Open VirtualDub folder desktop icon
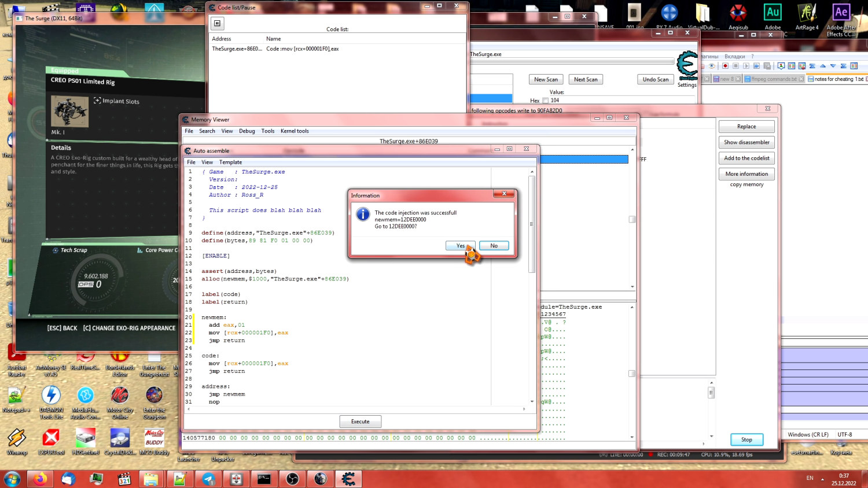The image size is (868, 488). [x=703, y=16]
